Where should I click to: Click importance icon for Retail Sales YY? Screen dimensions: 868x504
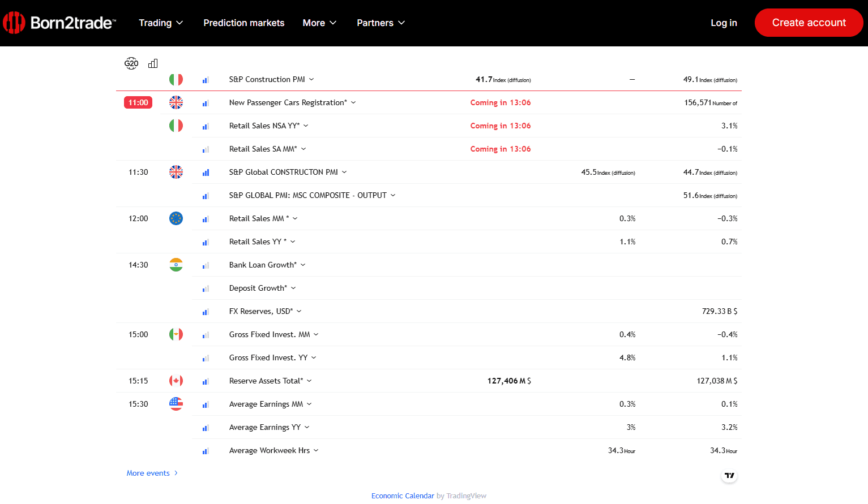click(x=206, y=243)
